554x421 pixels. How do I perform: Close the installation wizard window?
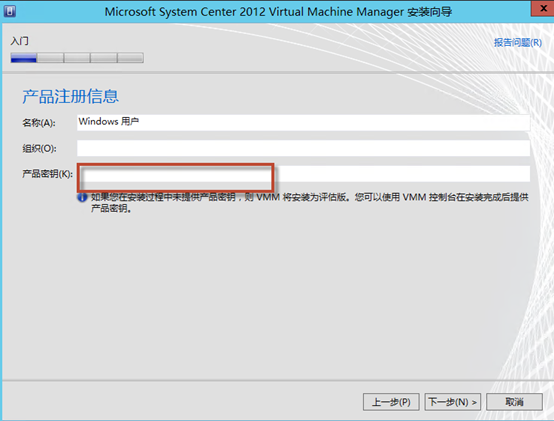[543, 8]
